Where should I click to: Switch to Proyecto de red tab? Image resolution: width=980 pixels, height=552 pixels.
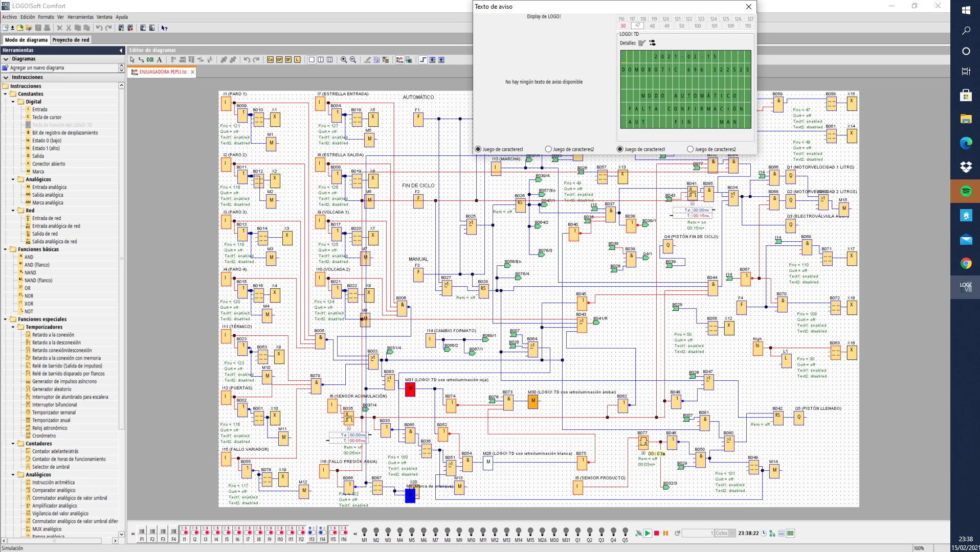[71, 40]
